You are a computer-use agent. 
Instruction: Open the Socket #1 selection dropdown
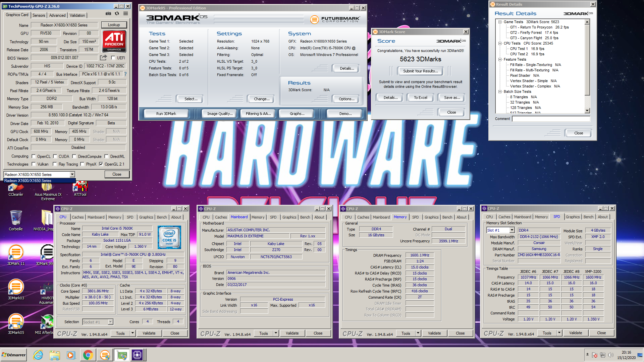(110, 322)
